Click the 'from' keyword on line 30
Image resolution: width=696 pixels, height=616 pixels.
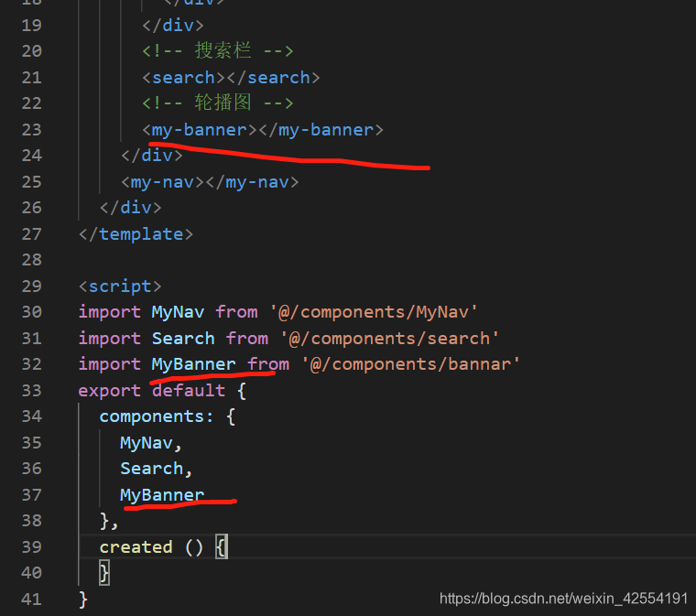236,312
